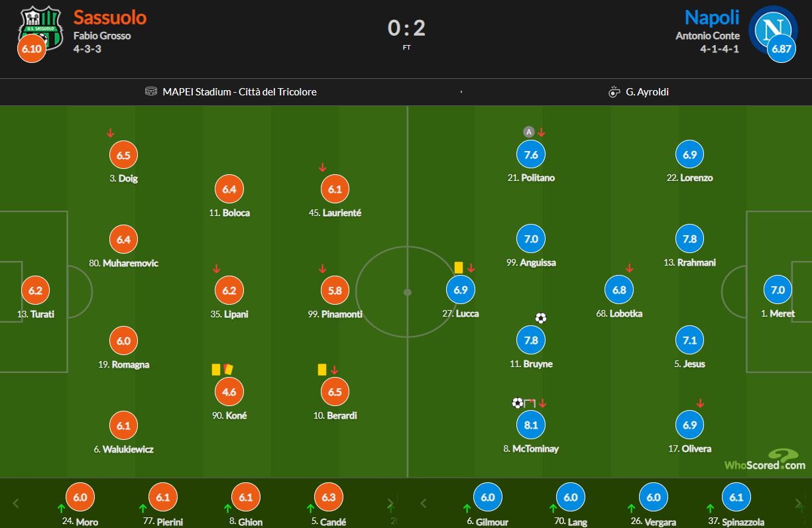812x528 pixels.
Task: Open the Napoli team name link
Action: tap(712, 17)
